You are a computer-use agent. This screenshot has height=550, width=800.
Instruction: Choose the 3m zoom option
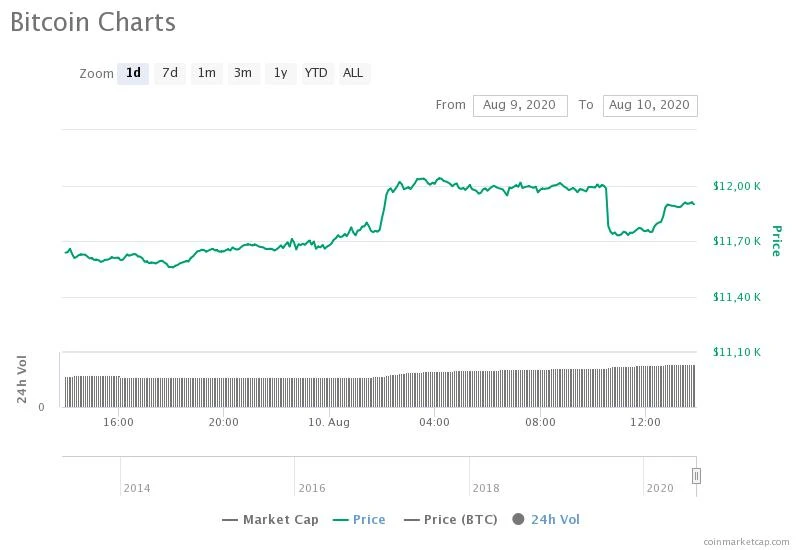243,73
